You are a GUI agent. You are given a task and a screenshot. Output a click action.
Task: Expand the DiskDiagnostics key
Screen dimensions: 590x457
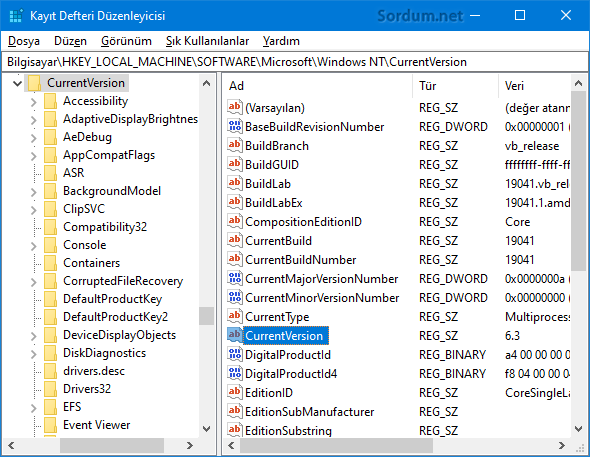(x=33, y=354)
